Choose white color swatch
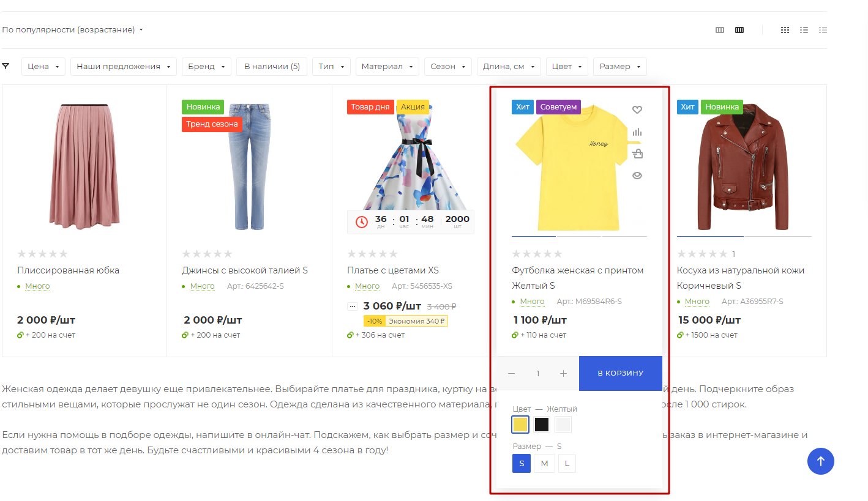The height and width of the screenshot is (501, 868). (563, 425)
